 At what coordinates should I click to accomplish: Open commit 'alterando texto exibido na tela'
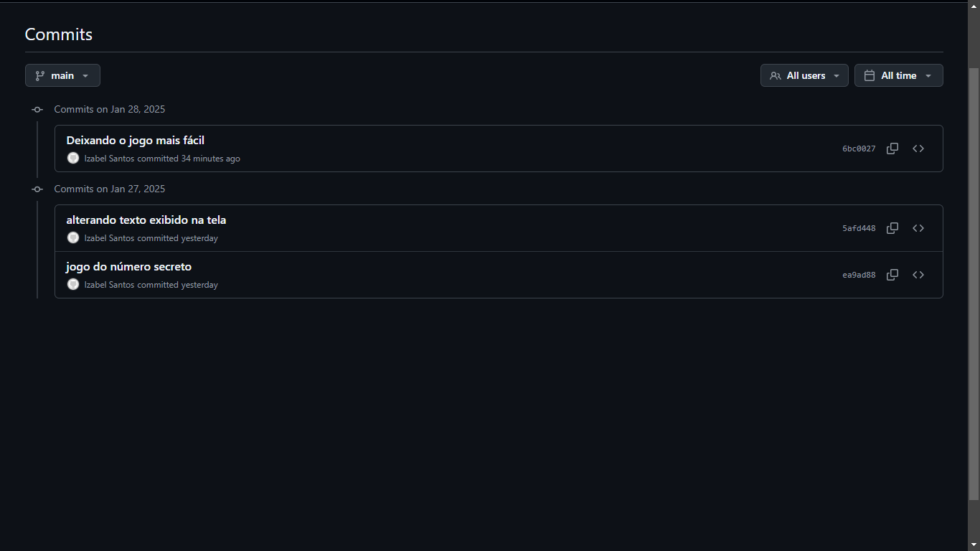coord(146,220)
